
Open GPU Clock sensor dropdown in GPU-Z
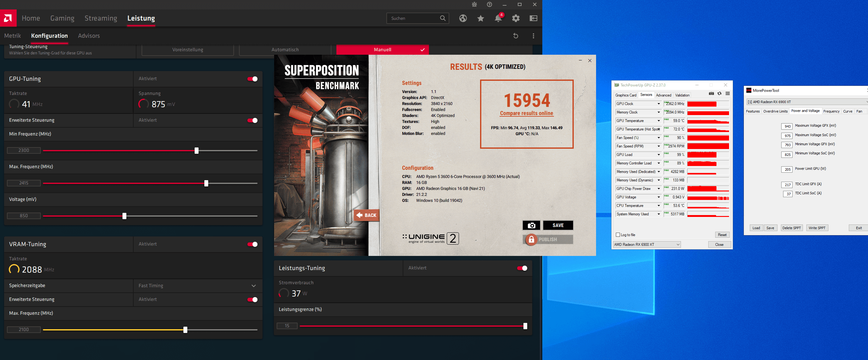click(x=659, y=104)
